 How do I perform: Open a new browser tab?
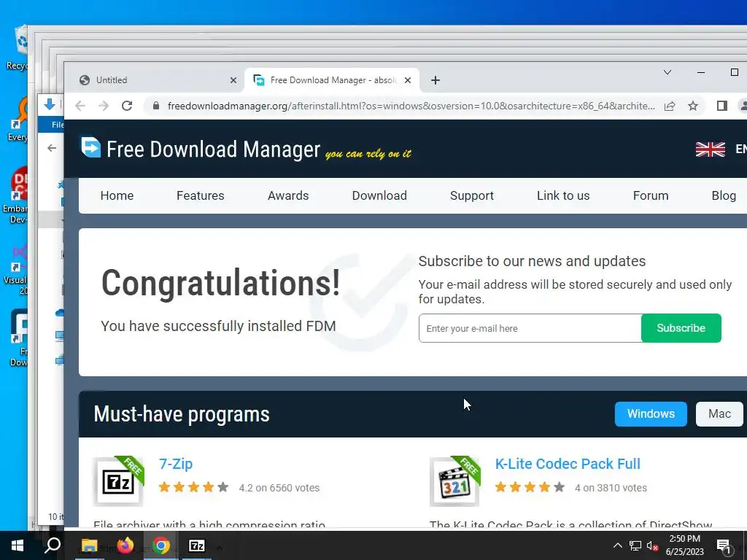(435, 80)
